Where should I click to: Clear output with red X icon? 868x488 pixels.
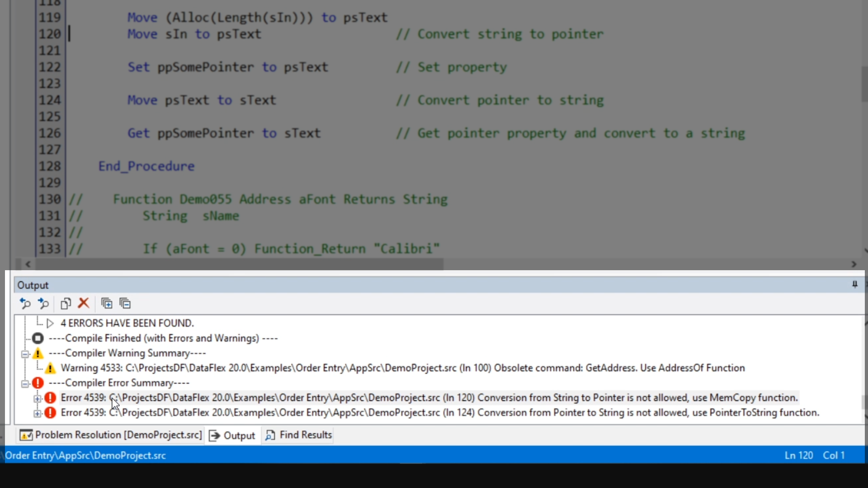[84, 303]
